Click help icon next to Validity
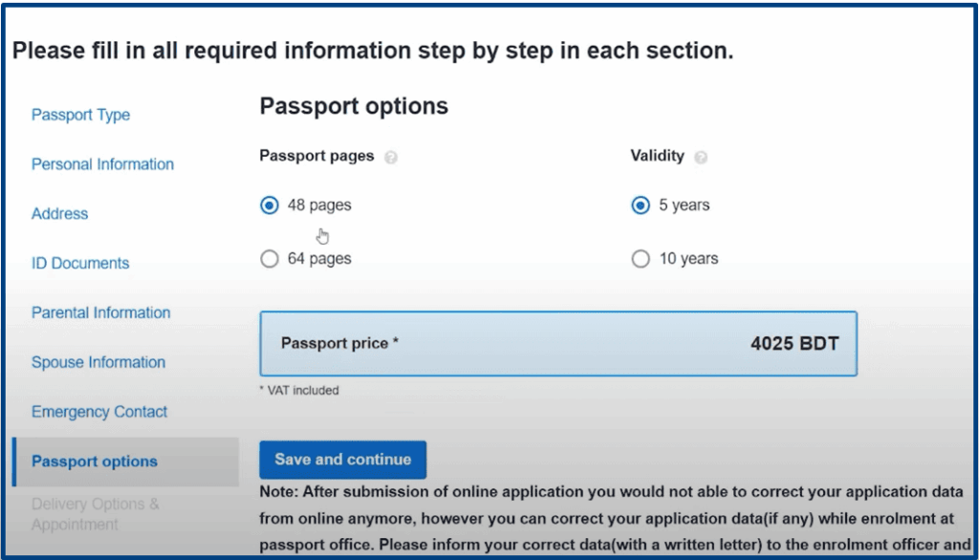The width and height of the screenshot is (979, 560). [x=701, y=158]
